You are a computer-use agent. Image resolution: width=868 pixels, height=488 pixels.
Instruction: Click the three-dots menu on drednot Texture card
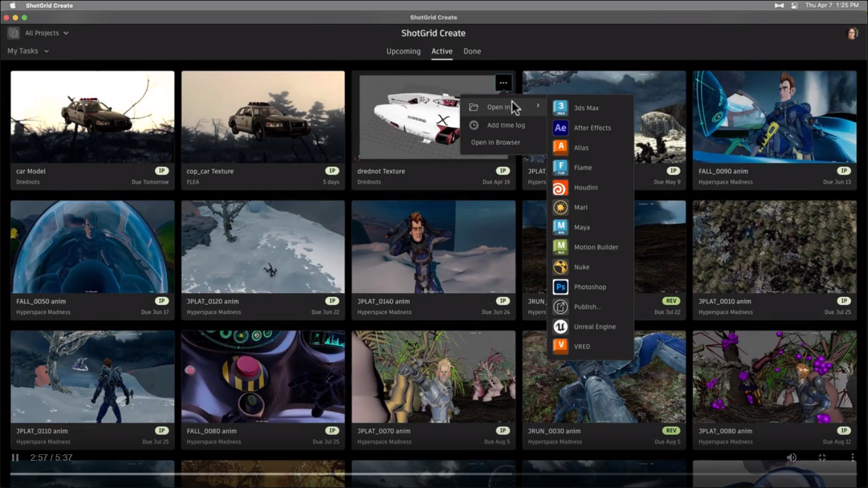click(503, 83)
